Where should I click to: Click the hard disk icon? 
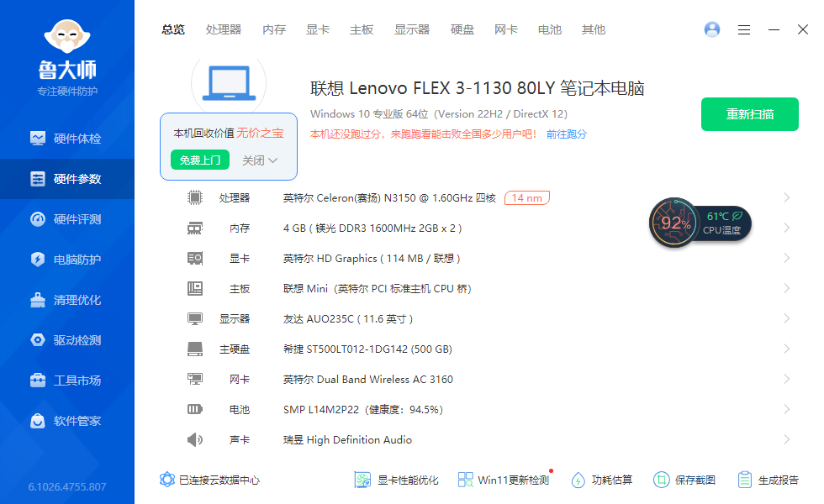coord(195,349)
